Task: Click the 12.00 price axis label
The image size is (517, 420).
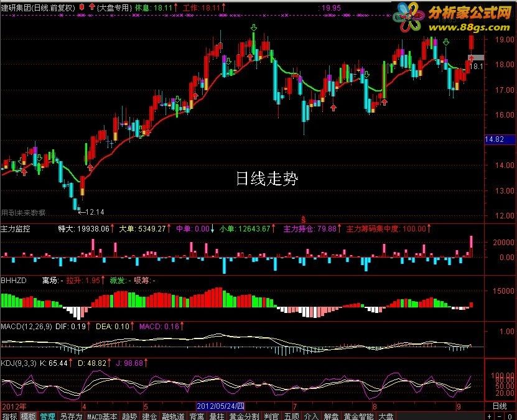Action: coord(505,216)
